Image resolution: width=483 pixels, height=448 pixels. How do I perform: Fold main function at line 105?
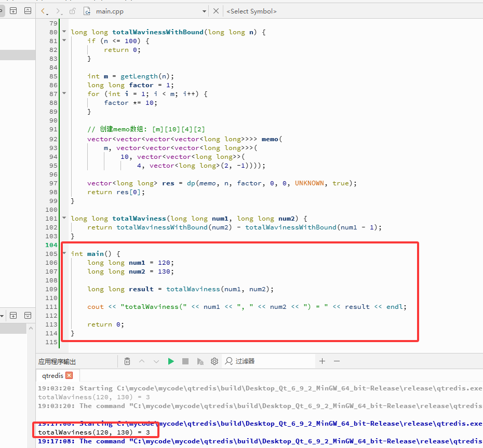point(64,253)
